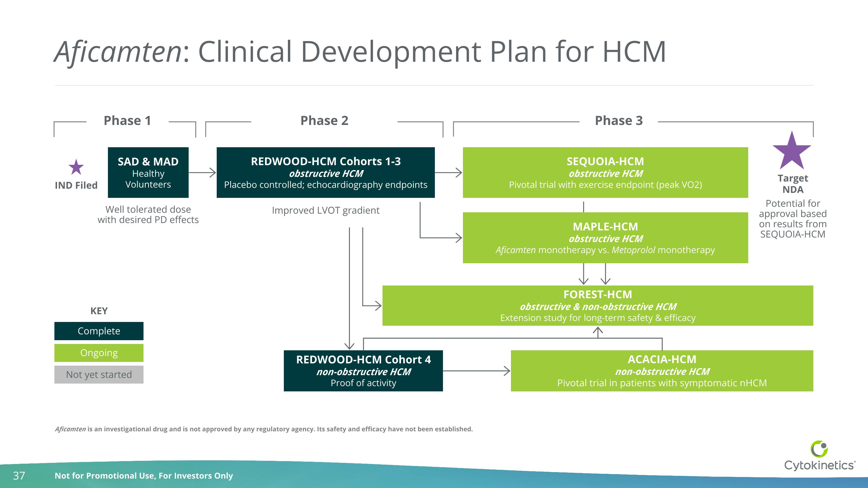Select the SEQUOIA-HCM pivotal trial box
Screen dimensions: 868x488
click(605, 172)
